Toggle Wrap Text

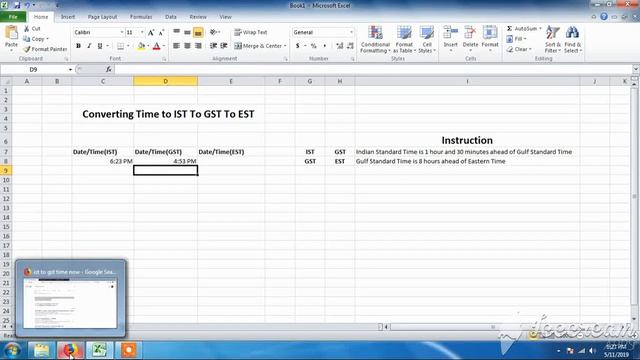coord(251,32)
